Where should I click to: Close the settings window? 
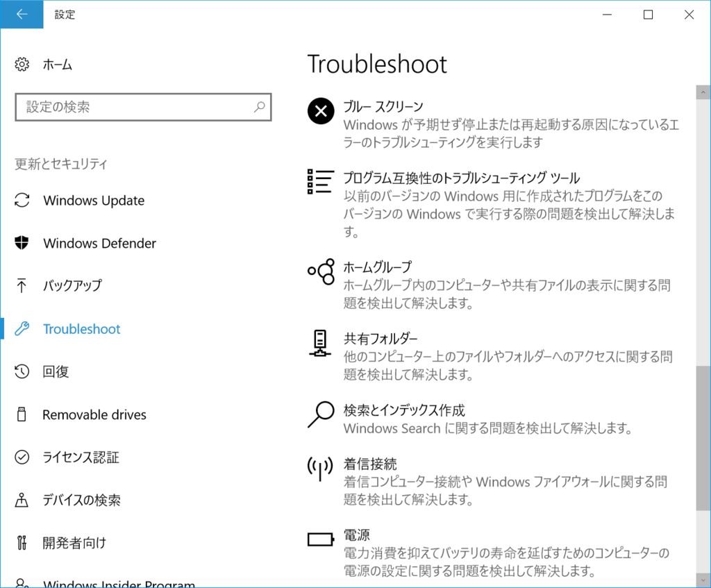689,15
